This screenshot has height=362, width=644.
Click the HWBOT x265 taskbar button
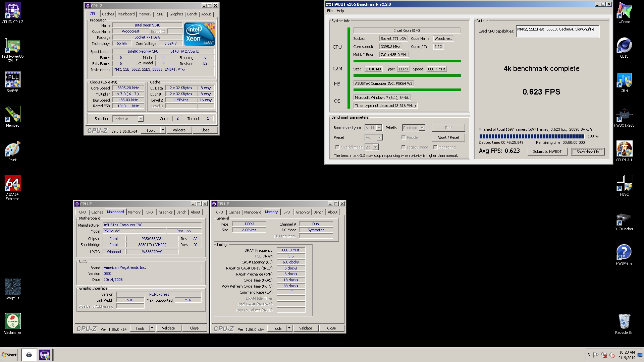click(29, 355)
